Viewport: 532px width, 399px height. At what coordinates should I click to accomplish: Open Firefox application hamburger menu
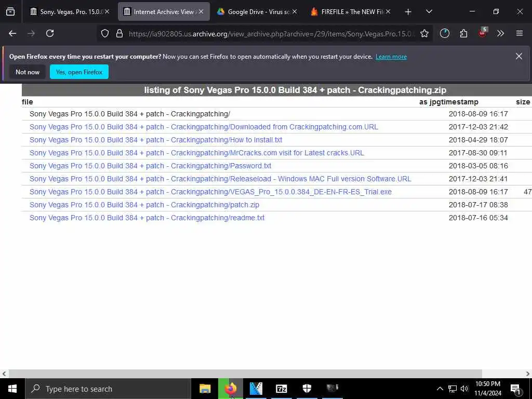[x=519, y=33]
